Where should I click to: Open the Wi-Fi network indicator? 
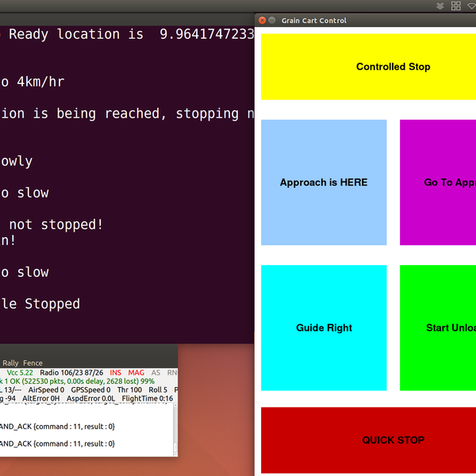pyautogui.click(x=472, y=6)
